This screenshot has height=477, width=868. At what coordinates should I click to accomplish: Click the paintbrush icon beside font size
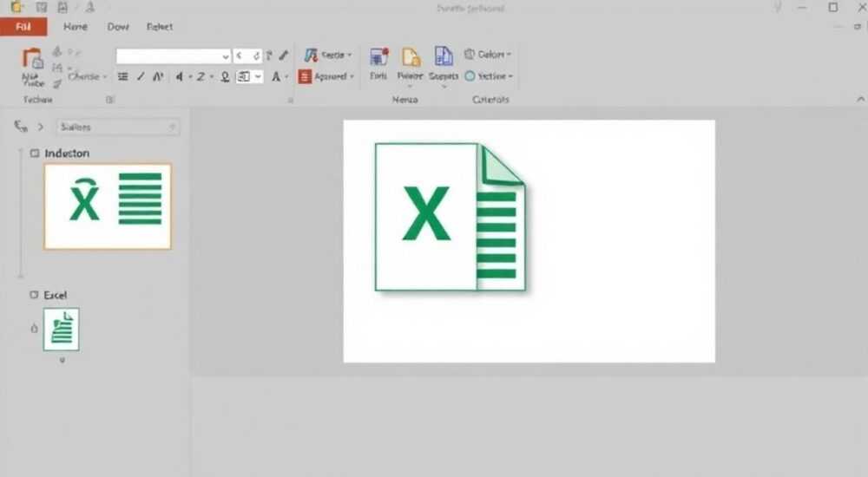click(284, 56)
